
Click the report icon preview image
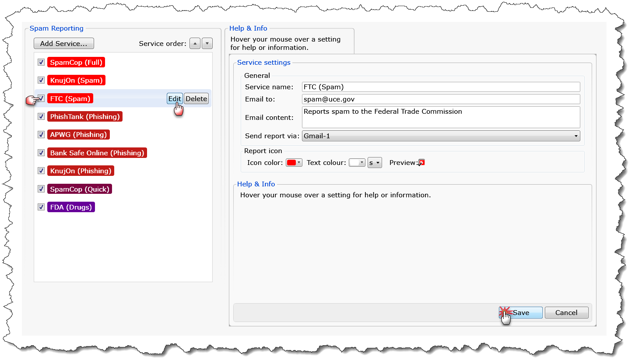(x=421, y=163)
